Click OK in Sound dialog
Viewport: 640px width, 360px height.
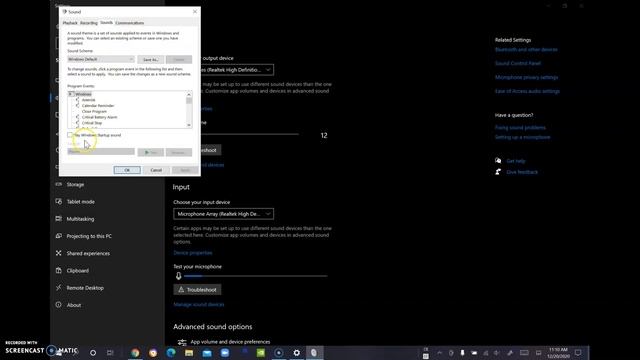pyautogui.click(x=127, y=170)
